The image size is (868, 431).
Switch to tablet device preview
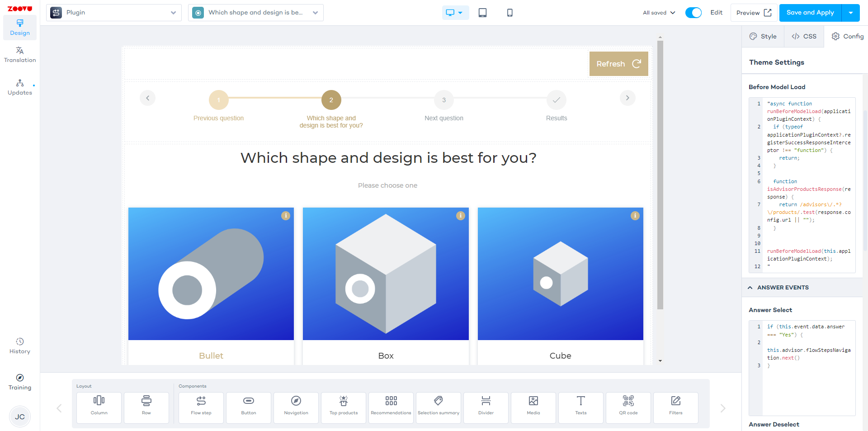482,13
